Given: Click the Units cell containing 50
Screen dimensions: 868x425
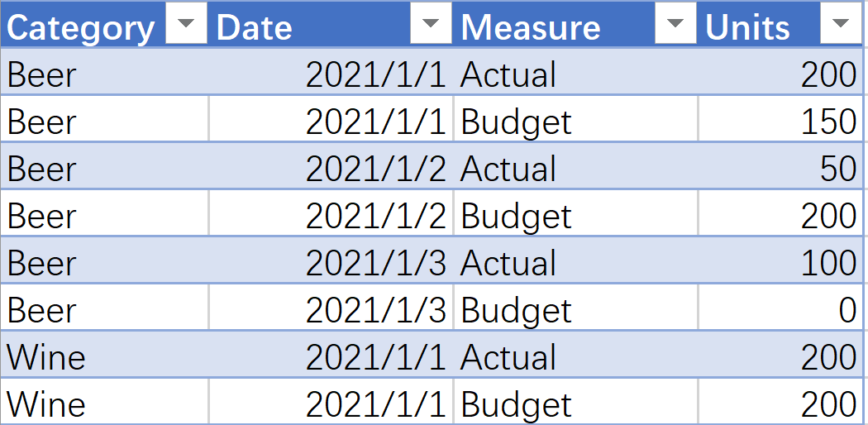Looking at the screenshot, I should (780, 165).
